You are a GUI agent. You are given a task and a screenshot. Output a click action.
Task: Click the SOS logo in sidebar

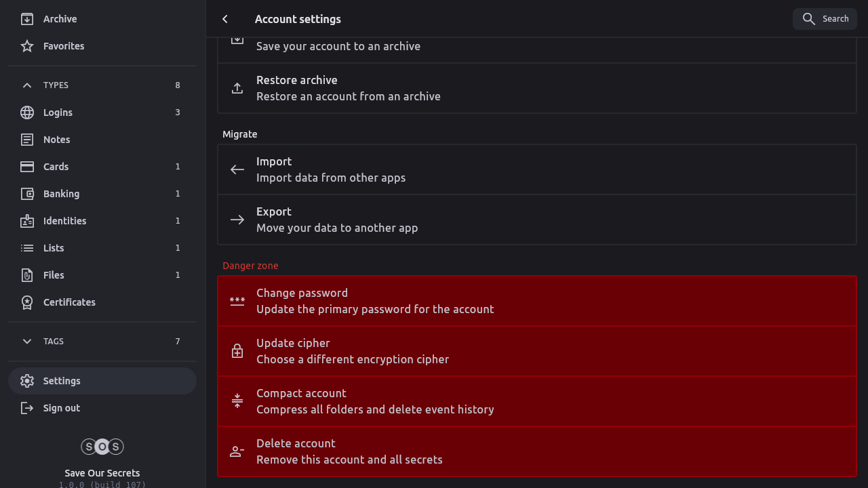102,447
